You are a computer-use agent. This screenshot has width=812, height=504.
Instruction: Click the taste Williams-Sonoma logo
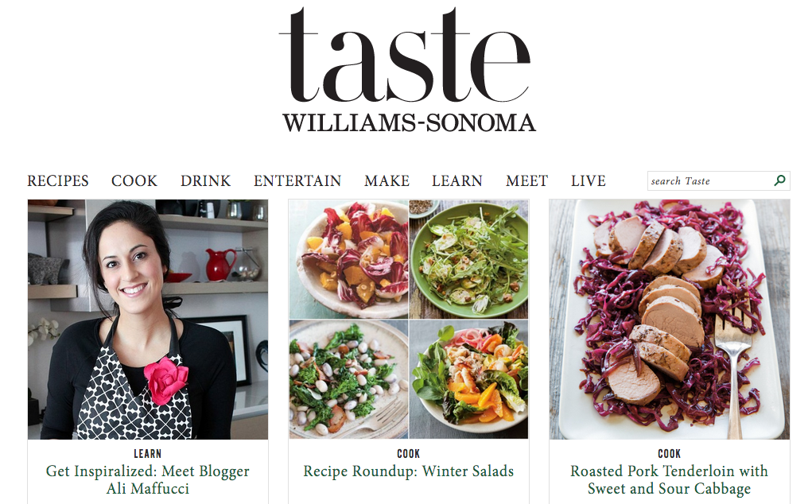pos(406,70)
